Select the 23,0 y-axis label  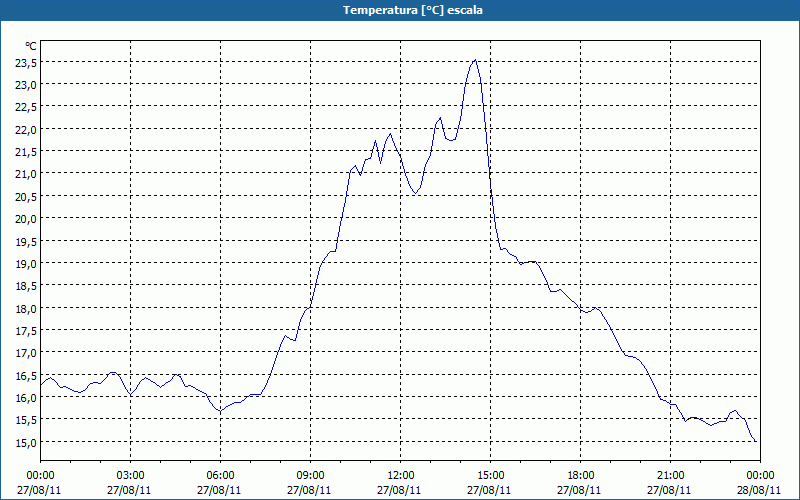pos(25,85)
